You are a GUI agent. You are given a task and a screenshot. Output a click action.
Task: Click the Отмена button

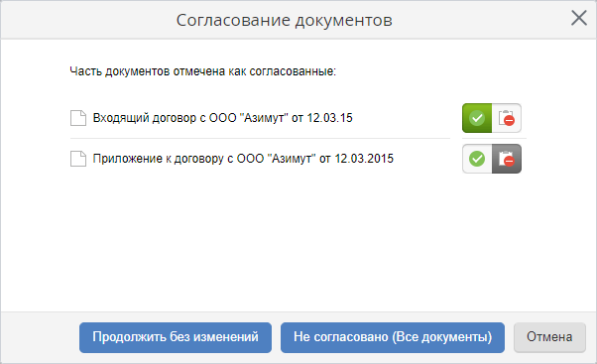549,337
